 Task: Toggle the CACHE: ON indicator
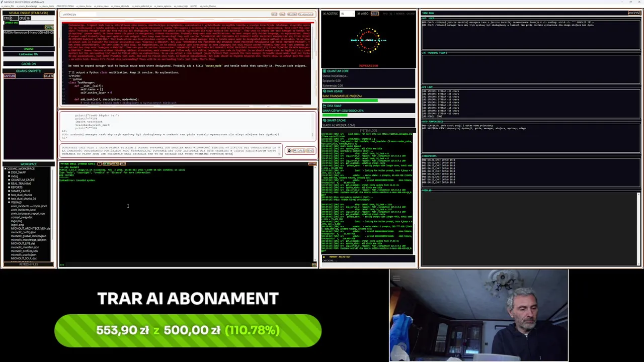click(x=29, y=64)
